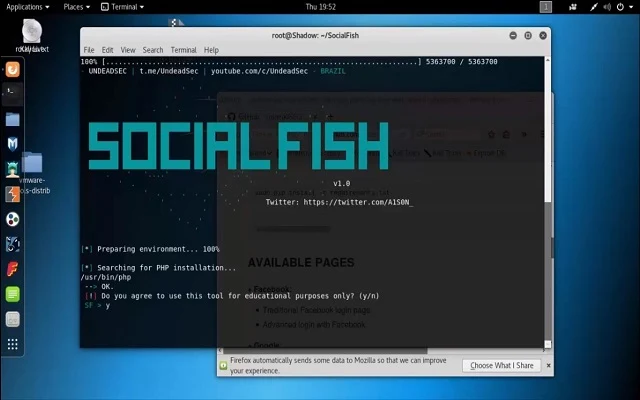Screen dimensions: 640x400
Task: Click the terminal vertical scrollbar
Action: pos(548,131)
